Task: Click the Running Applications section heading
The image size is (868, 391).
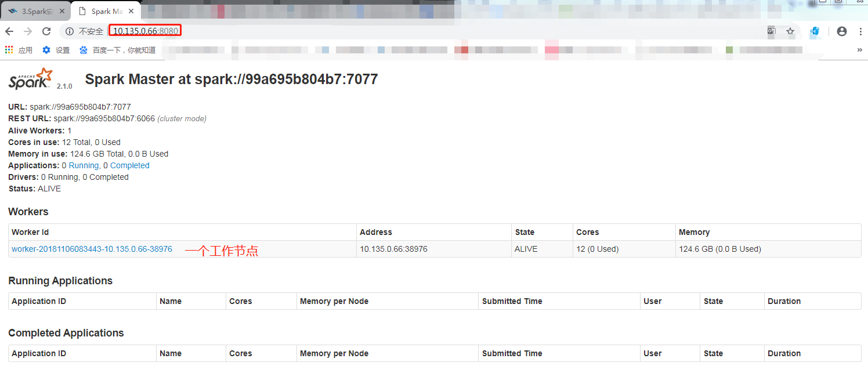Action: (x=60, y=281)
